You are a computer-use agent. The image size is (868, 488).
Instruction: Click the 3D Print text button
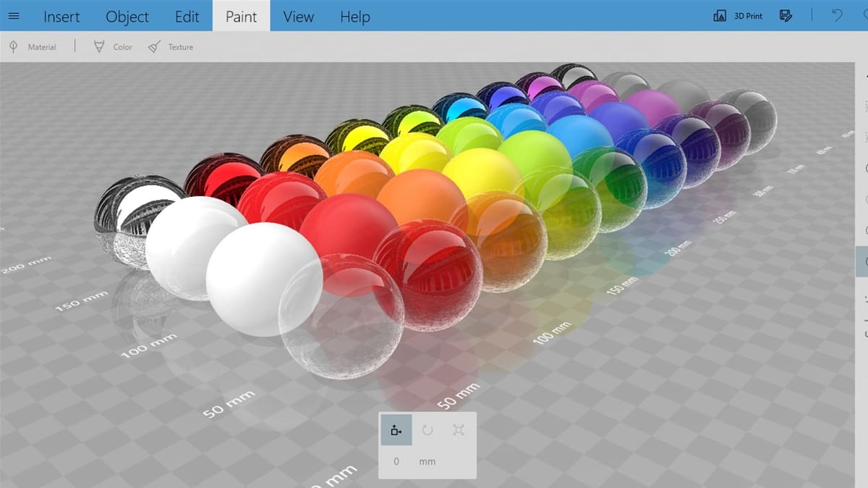[x=748, y=16]
